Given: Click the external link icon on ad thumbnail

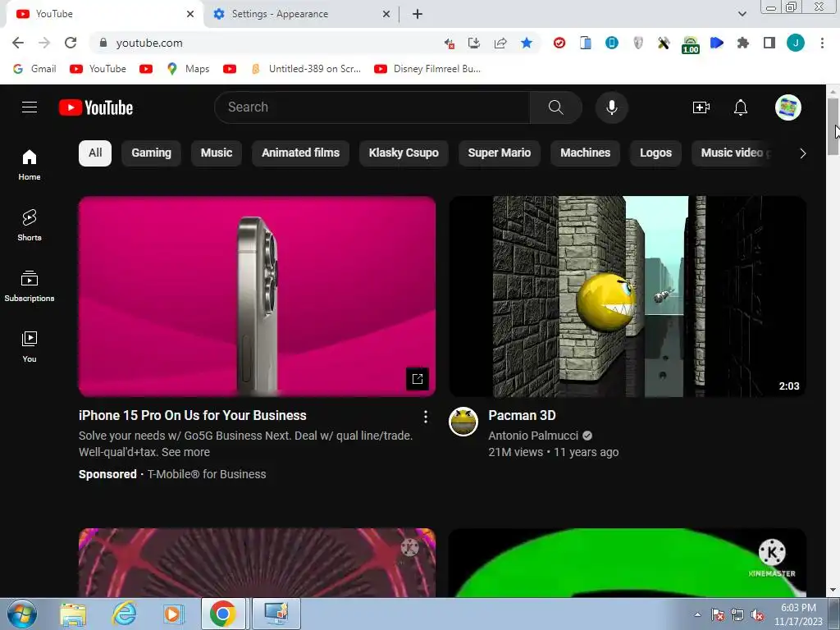Looking at the screenshot, I should tap(418, 379).
